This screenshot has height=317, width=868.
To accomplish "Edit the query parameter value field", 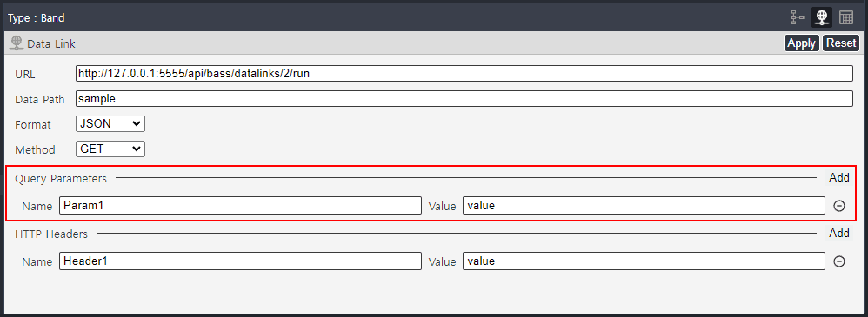I will tap(644, 206).
